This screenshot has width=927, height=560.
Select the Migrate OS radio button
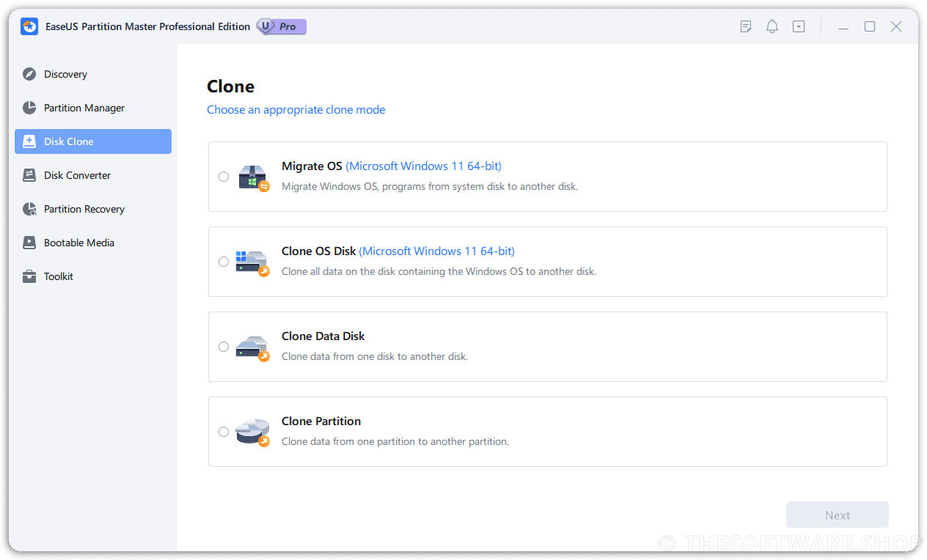tap(224, 177)
